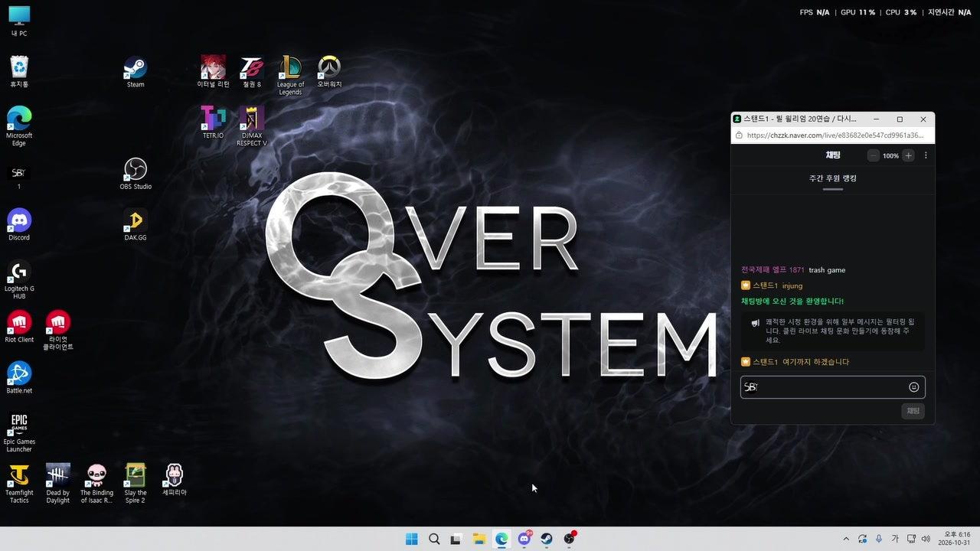Open the emoji picker in chat input
This screenshot has height=551, width=980.
(x=913, y=387)
